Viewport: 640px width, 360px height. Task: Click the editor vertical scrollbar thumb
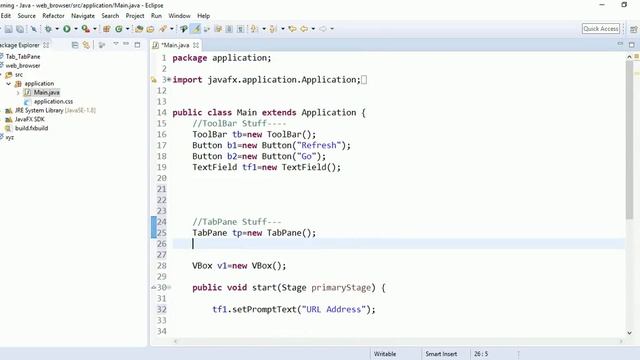point(629,139)
